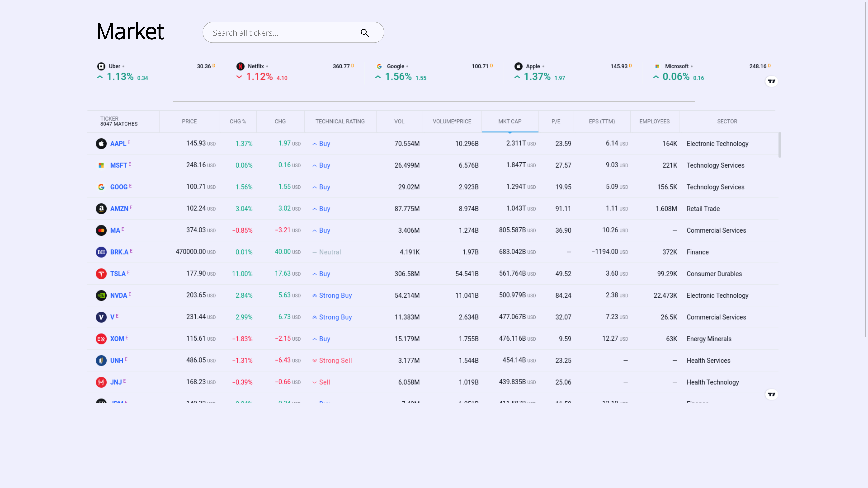Click the MA Mastercard logo icon

(x=101, y=230)
